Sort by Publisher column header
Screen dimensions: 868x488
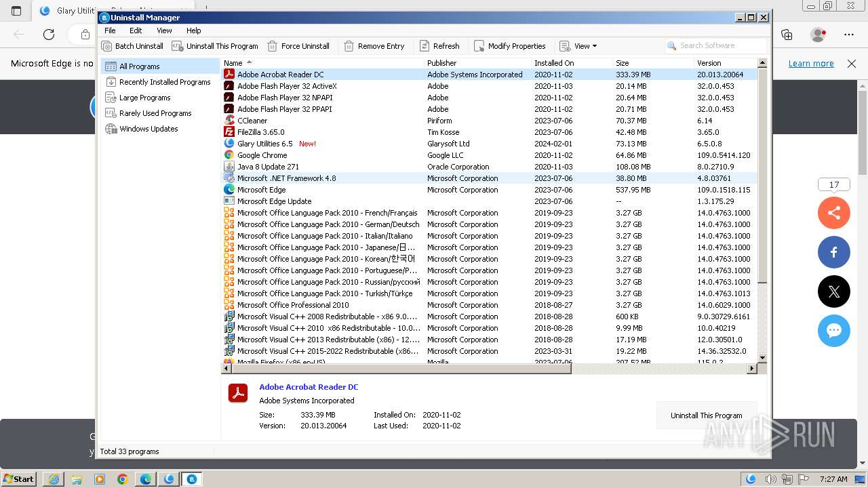pos(478,63)
